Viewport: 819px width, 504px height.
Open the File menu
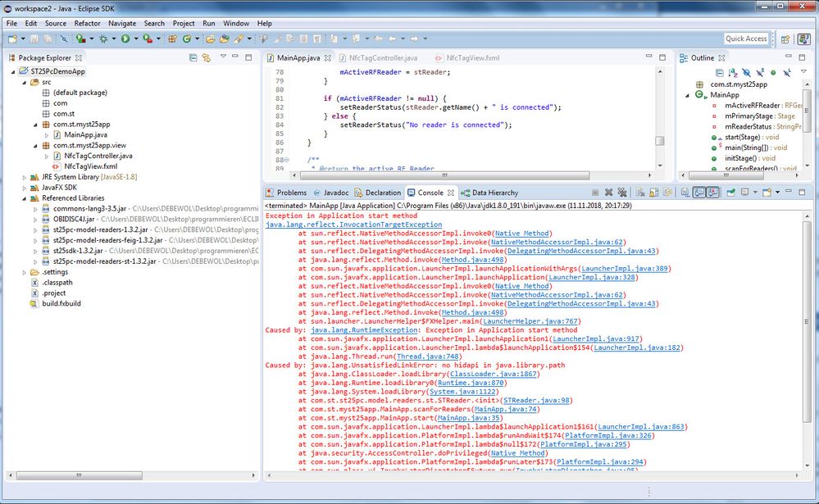[x=11, y=24]
